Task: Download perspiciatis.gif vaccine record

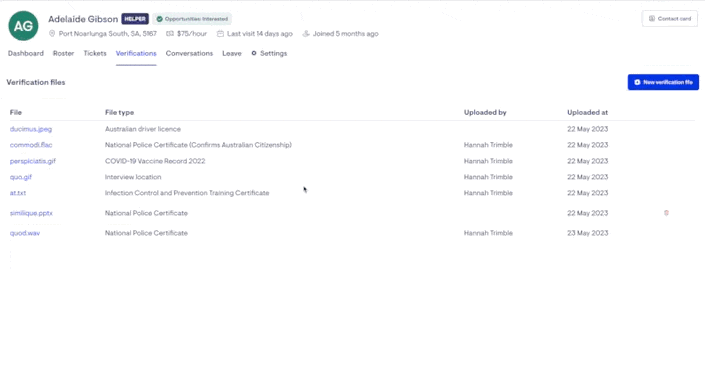Action: coord(33,161)
